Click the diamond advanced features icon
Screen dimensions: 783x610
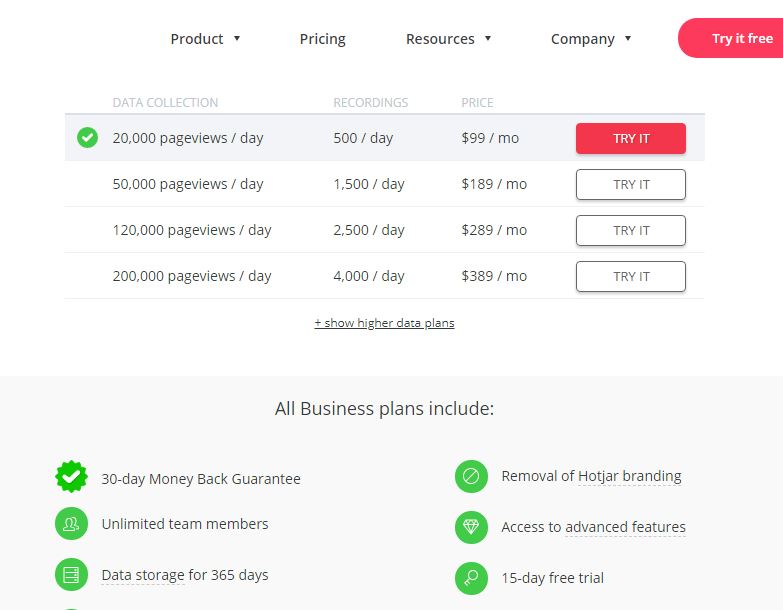click(471, 527)
